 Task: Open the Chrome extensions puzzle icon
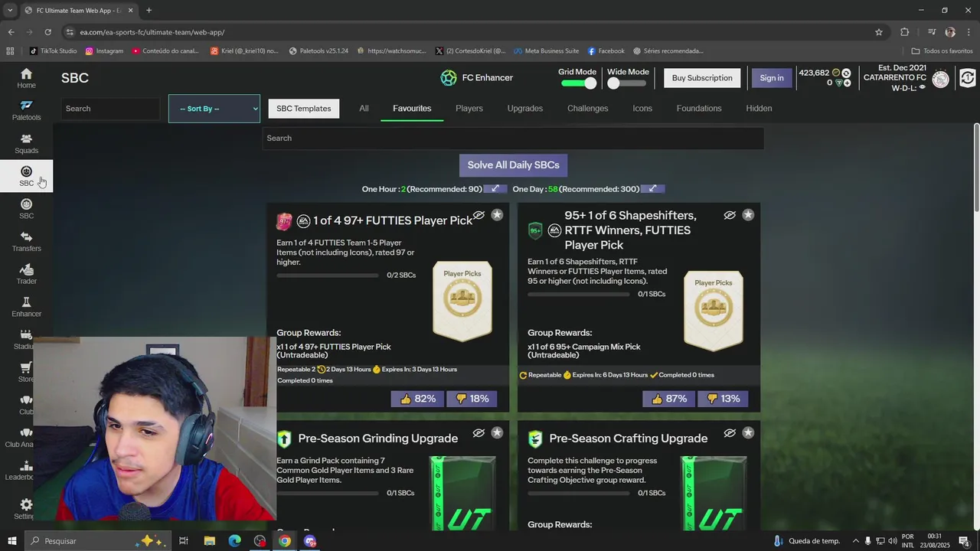coord(905,32)
